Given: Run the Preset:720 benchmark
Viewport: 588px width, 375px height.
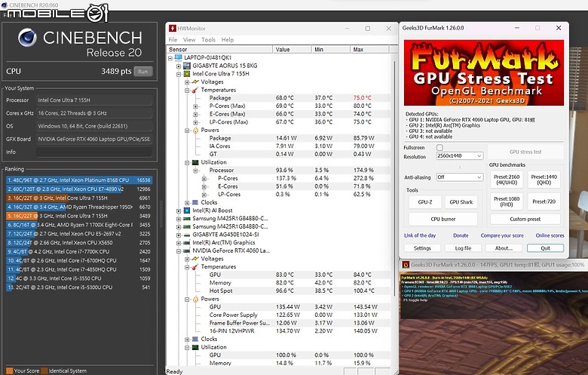Looking at the screenshot, I should pos(544,201).
